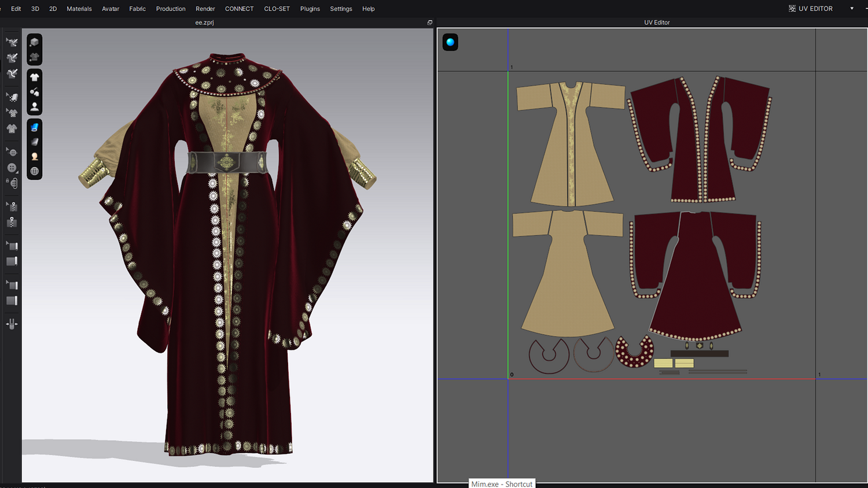The image size is (868, 488).
Task: Select tan underdress front pattern in UV Editor
Action: click(x=571, y=143)
